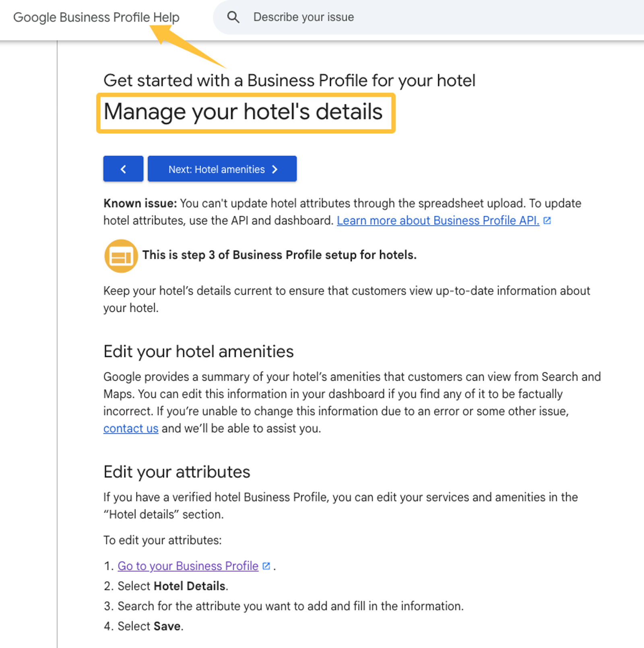Click 'Next: Hotel amenities' button
Image resolution: width=644 pixels, height=648 pixels.
pyautogui.click(x=222, y=169)
